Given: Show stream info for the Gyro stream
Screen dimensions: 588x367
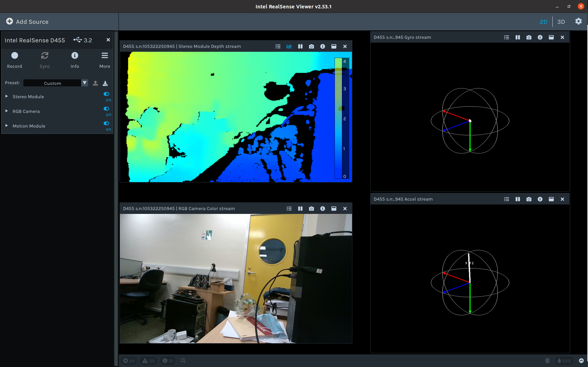Looking at the screenshot, I should 540,37.
